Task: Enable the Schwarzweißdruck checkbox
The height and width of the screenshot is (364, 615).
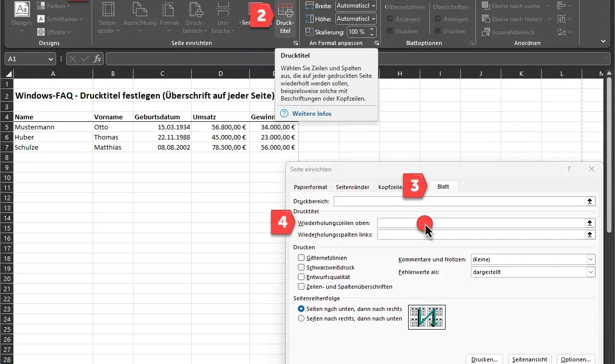Action: tap(301, 267)
